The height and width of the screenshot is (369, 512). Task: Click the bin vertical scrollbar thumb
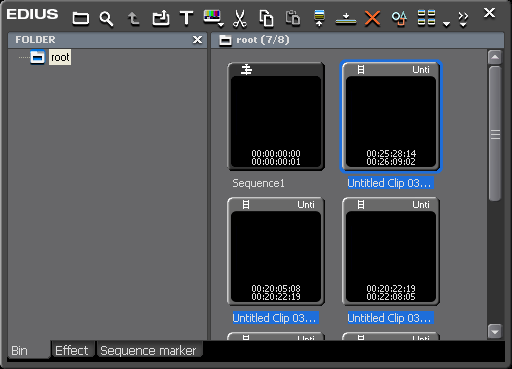tap(495, 133)
